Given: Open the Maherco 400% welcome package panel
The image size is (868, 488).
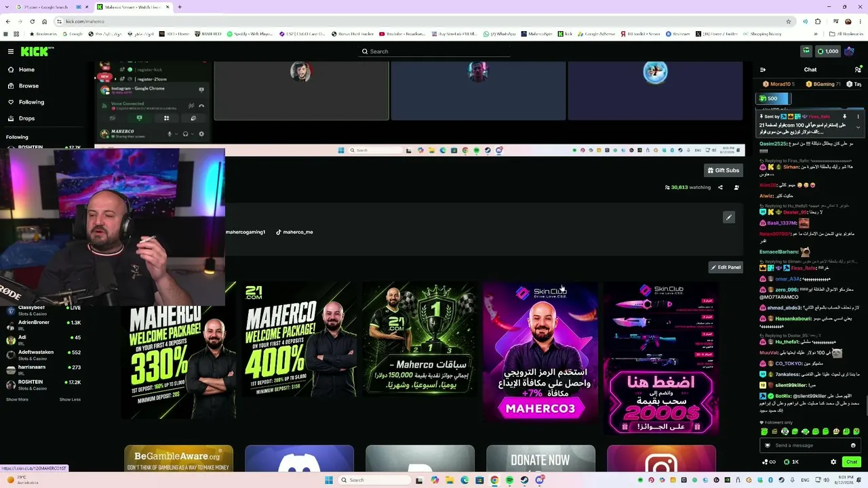Looking at the screenshot, I should click(x=299, y=340).
